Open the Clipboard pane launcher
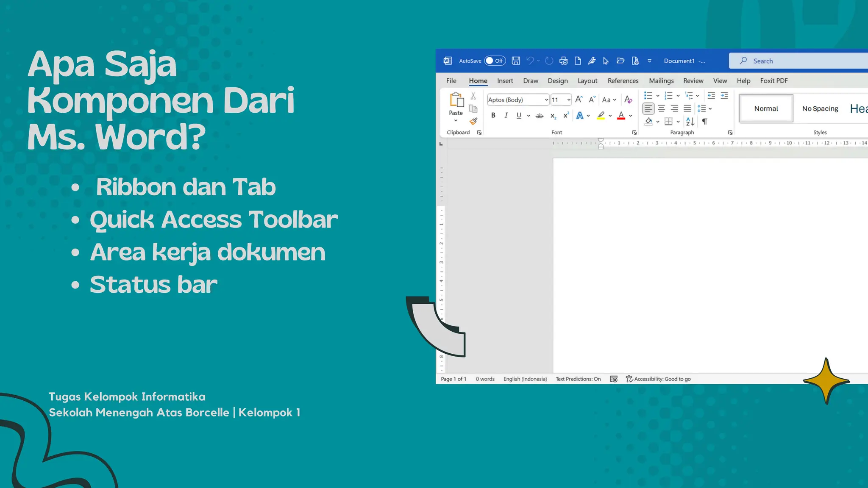This screenshot has width=868, height=488. [x=479, y=133]
